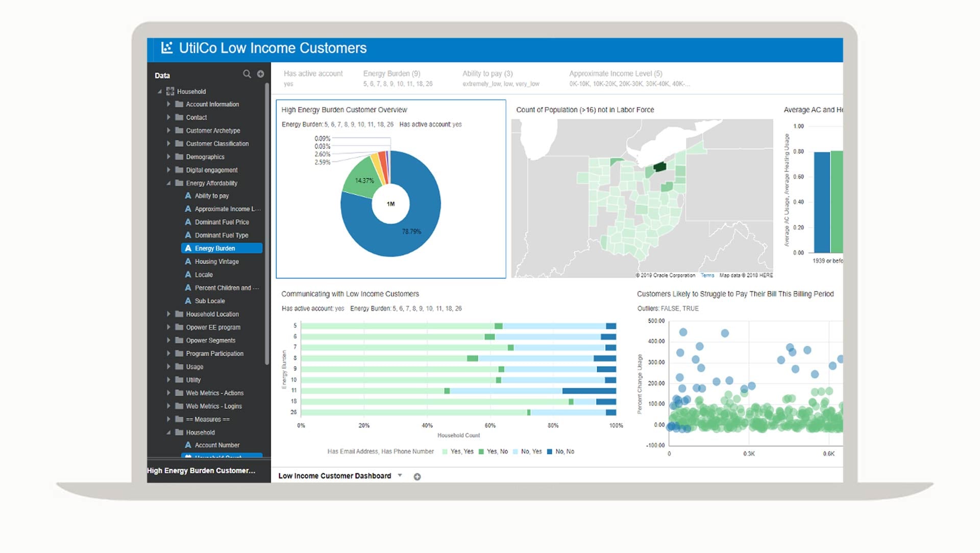The height and width of the screenshot is (553, 980).
Task: Expand the Usage folder
Action: click(x=168, y=366)
